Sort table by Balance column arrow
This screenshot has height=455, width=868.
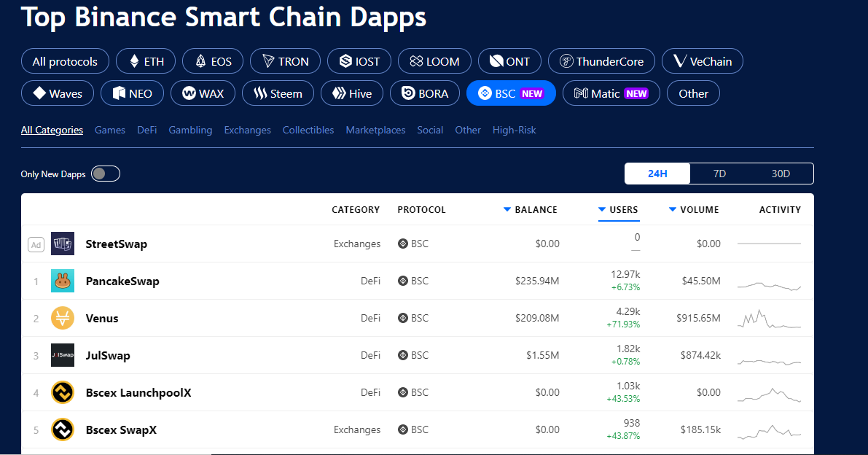(507, 210)
